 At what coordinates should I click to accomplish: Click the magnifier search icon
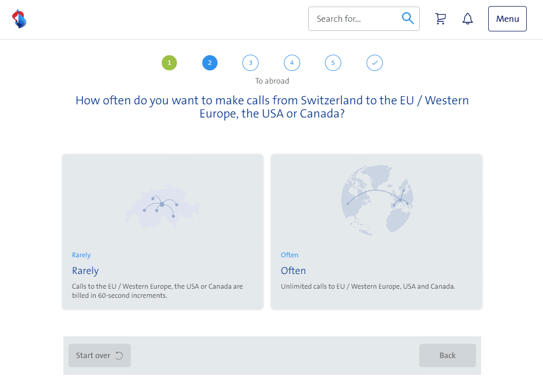408,18
